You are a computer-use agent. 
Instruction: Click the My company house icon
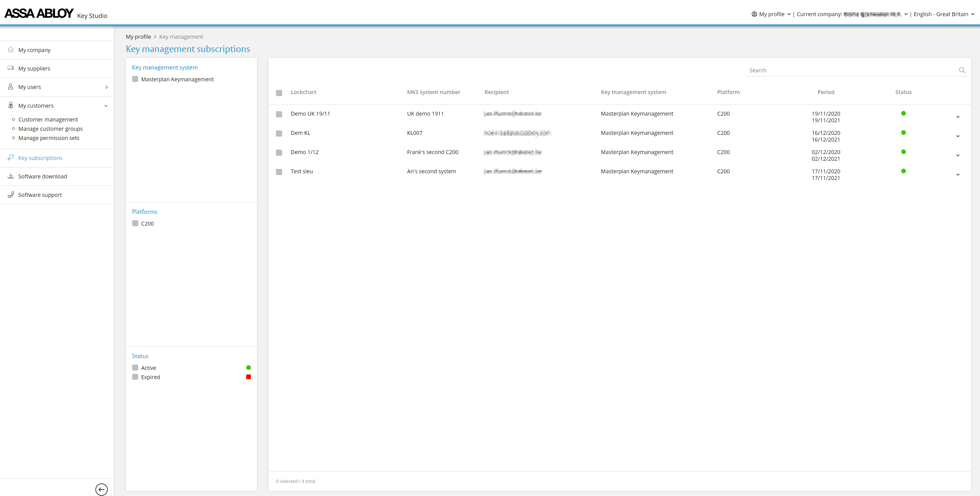coord(11,50)
